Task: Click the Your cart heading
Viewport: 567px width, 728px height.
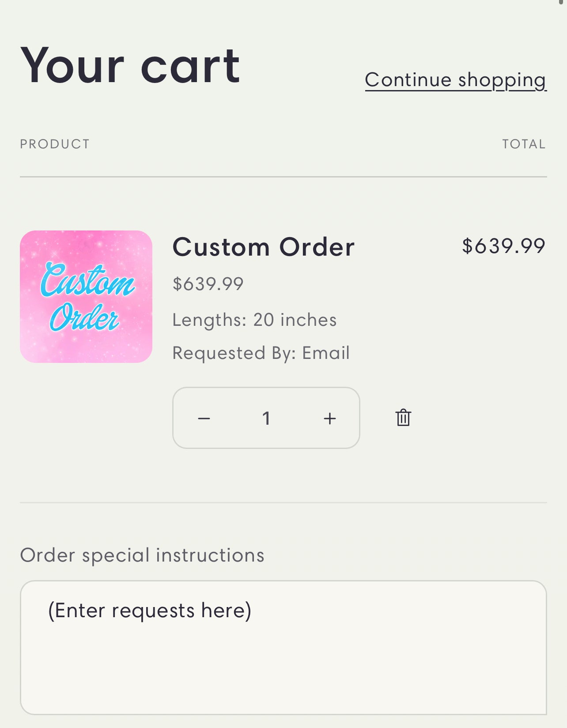Action: coord(130,65)
